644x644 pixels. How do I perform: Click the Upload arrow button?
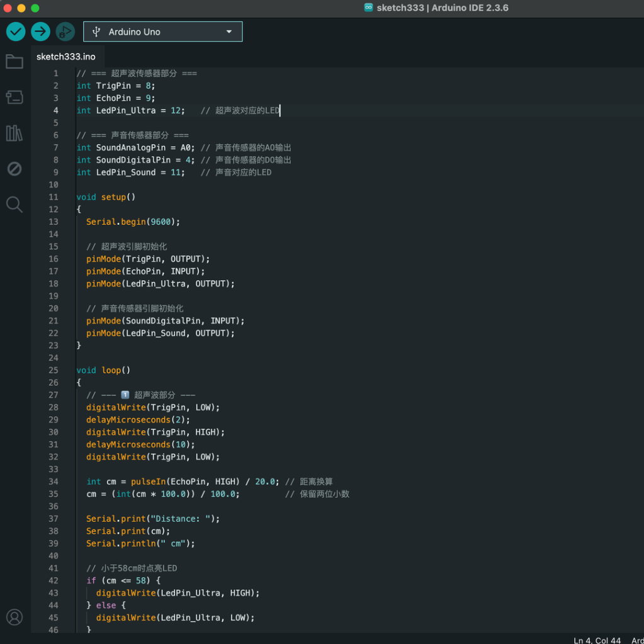[40, 31]
